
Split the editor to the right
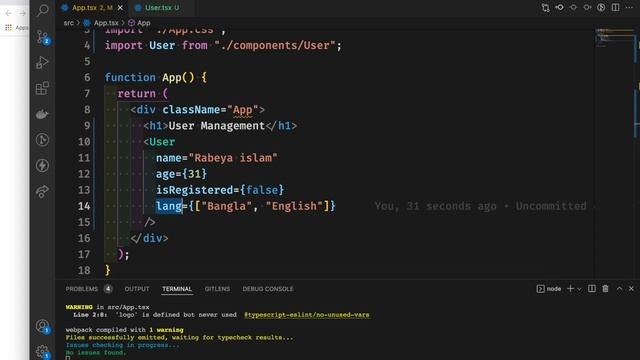615,7
